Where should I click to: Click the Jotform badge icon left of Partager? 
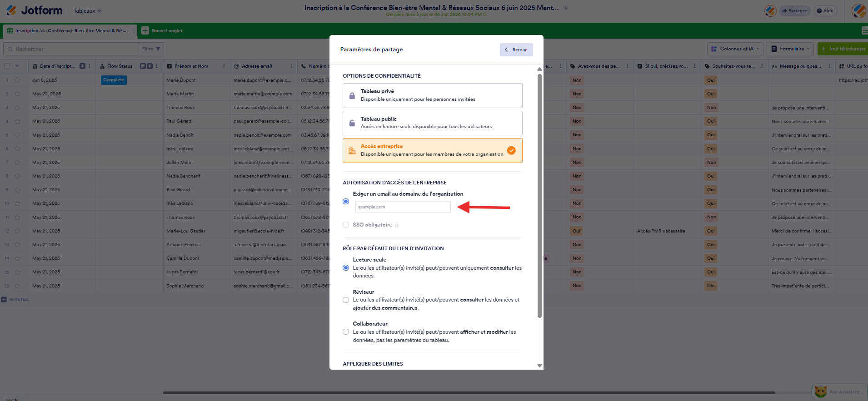click(770, 11)
